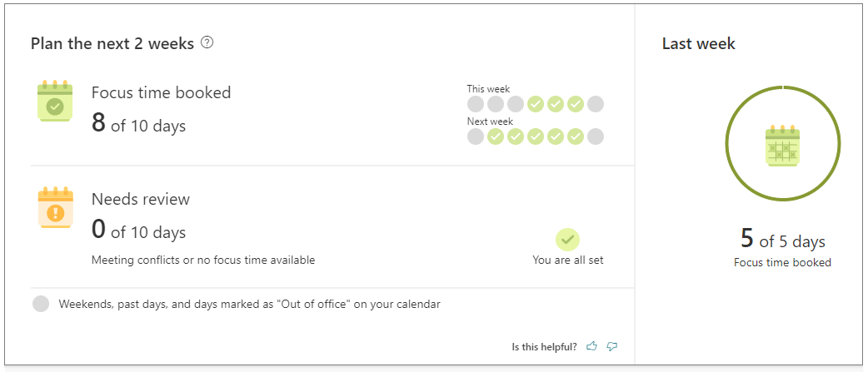Click the gray legend circle for weekends

pos(41,304)
